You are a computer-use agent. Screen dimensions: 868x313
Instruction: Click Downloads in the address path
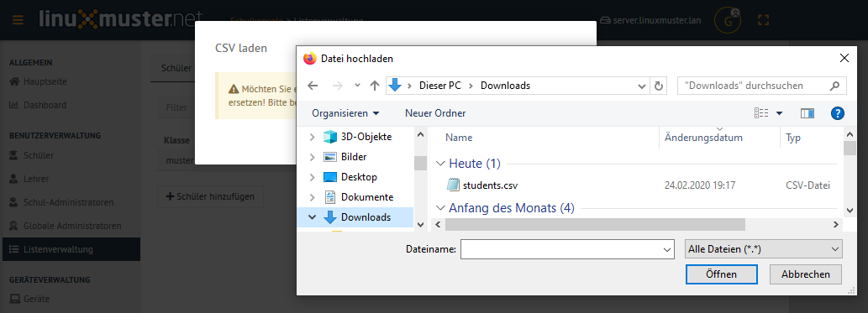point(505,86)
